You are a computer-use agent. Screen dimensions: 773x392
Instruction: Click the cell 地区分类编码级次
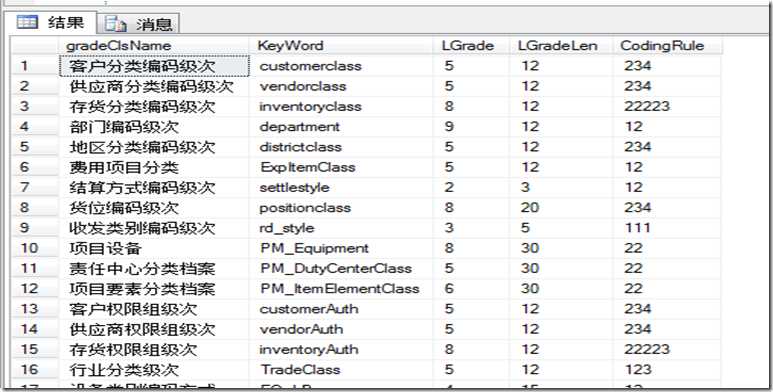pos(154,147)
